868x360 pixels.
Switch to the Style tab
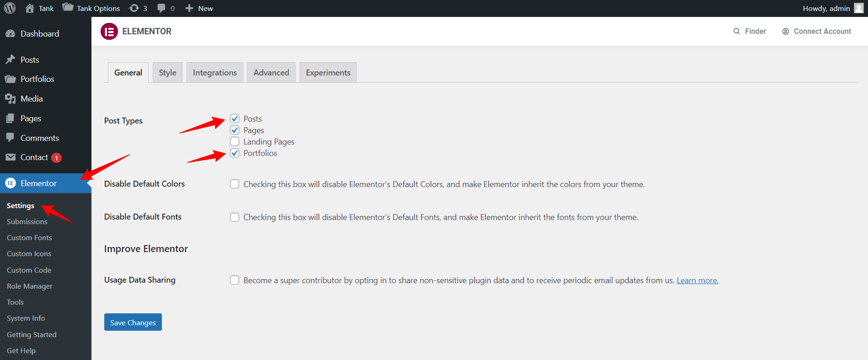click(167, 73)
